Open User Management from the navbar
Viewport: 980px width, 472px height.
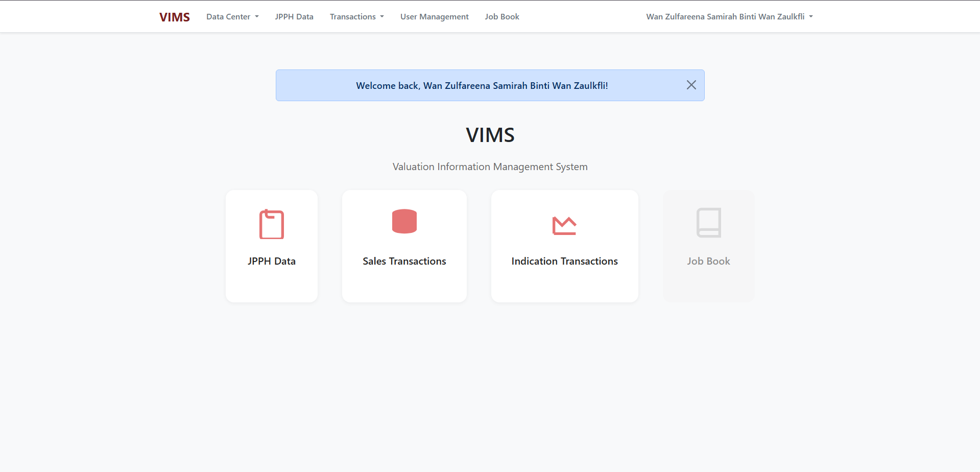[434, 17]
